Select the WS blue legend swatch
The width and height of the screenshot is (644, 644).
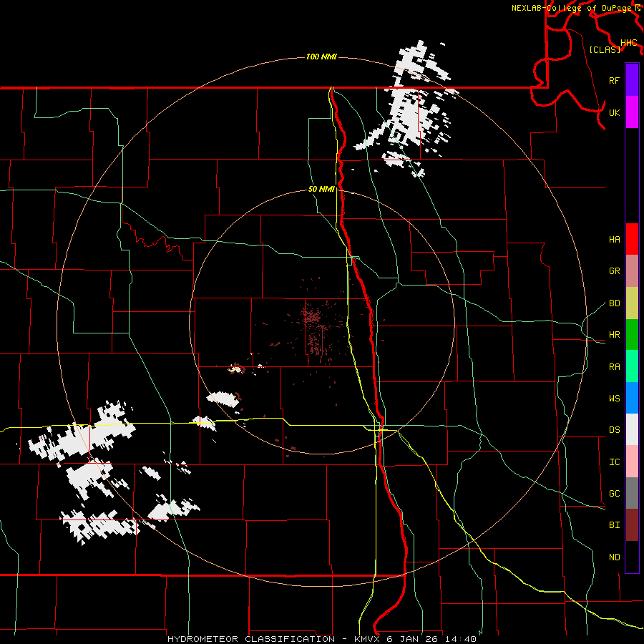click(632, 398)
